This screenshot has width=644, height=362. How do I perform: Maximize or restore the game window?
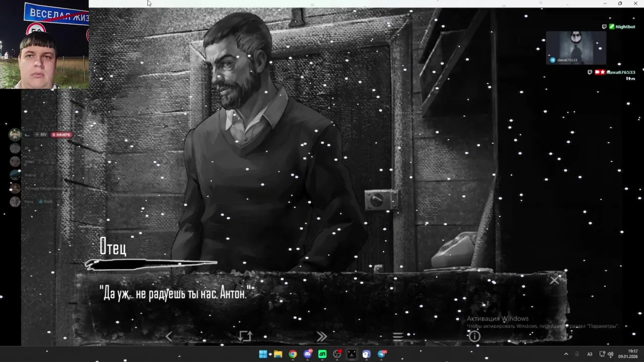click(x=620, y=4)
